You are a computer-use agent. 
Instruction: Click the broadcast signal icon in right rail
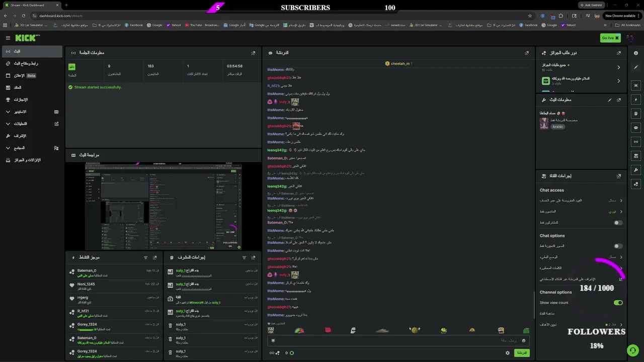click(636, 142)
